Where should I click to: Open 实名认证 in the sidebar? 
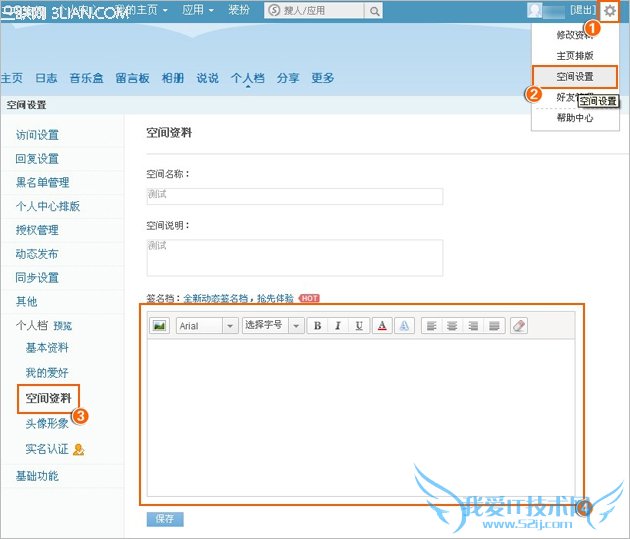tap(47, 449)
